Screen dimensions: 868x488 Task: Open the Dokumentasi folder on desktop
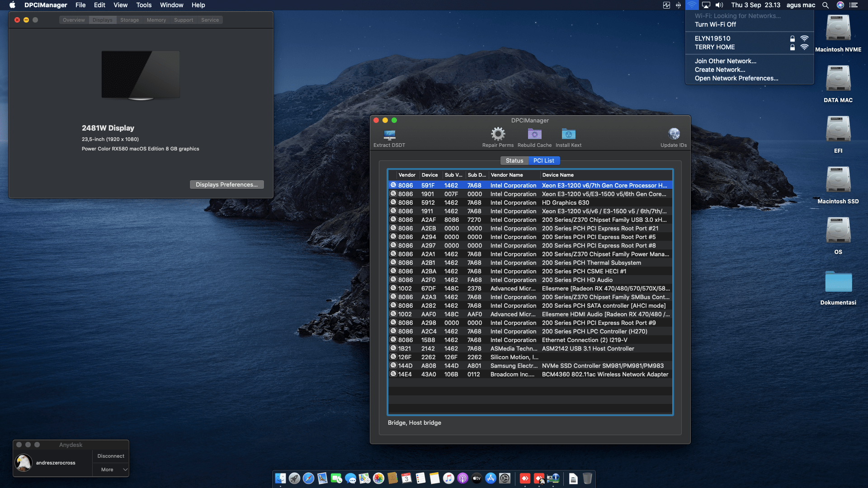(838, 282)
